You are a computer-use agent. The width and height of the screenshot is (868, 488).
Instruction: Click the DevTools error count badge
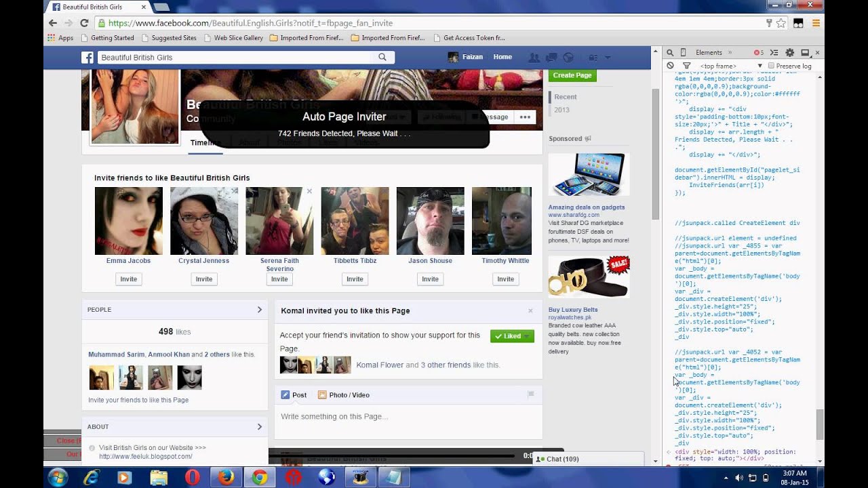tap(758, 53)
